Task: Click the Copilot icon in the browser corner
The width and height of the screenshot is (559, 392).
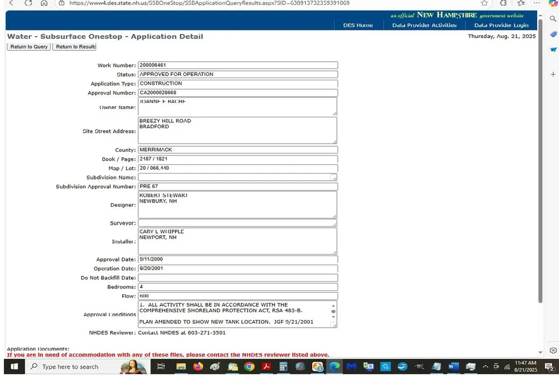Action: 553,4
